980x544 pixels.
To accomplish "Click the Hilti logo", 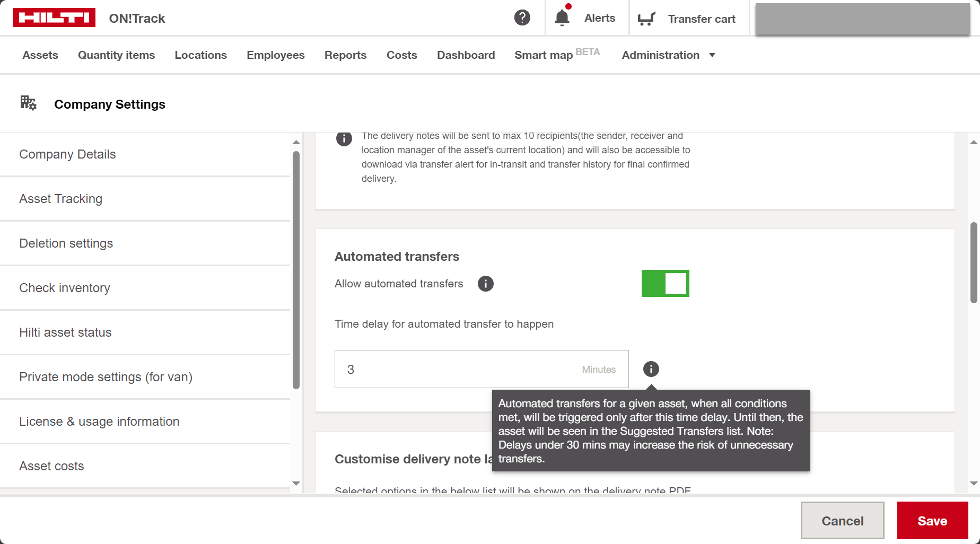I will 54,18.
